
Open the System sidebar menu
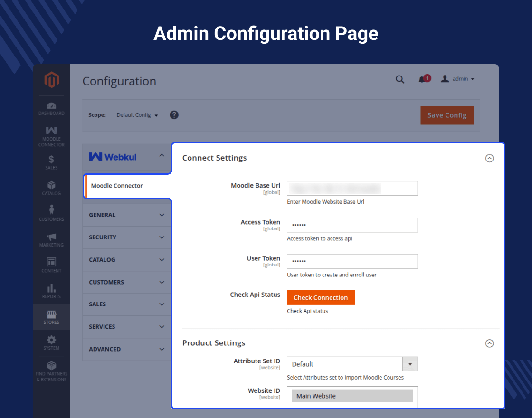pos(51,342)
